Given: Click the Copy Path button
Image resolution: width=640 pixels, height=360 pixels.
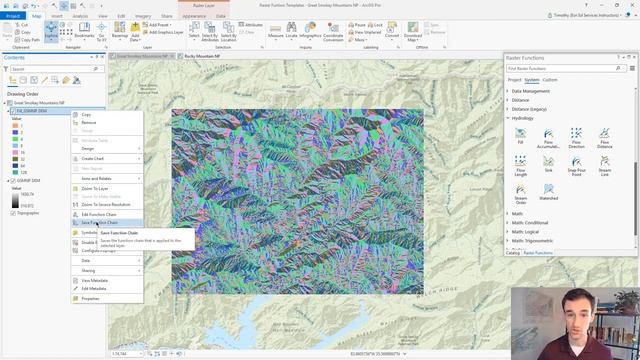Looking at the screenshot, I should pos(27,40).
